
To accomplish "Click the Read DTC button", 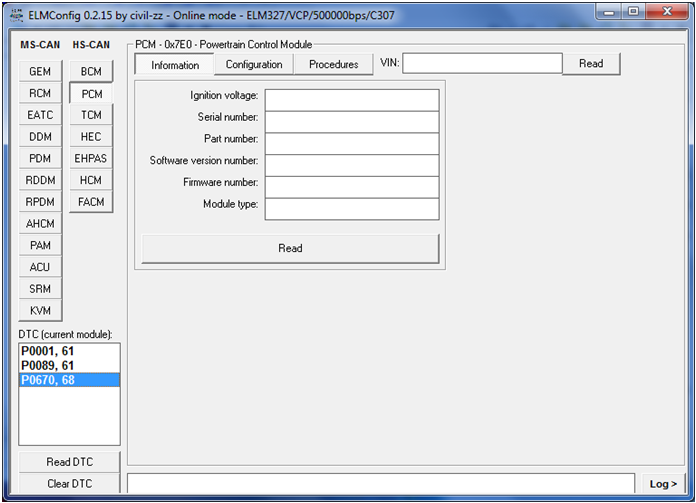I will [71, 462].
